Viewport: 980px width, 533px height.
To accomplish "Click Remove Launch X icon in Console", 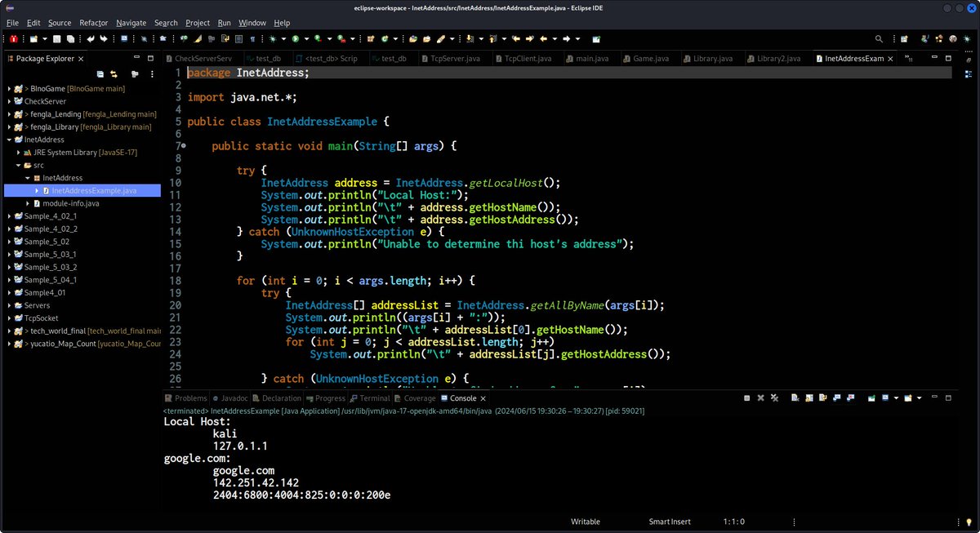I will [760, 398].
